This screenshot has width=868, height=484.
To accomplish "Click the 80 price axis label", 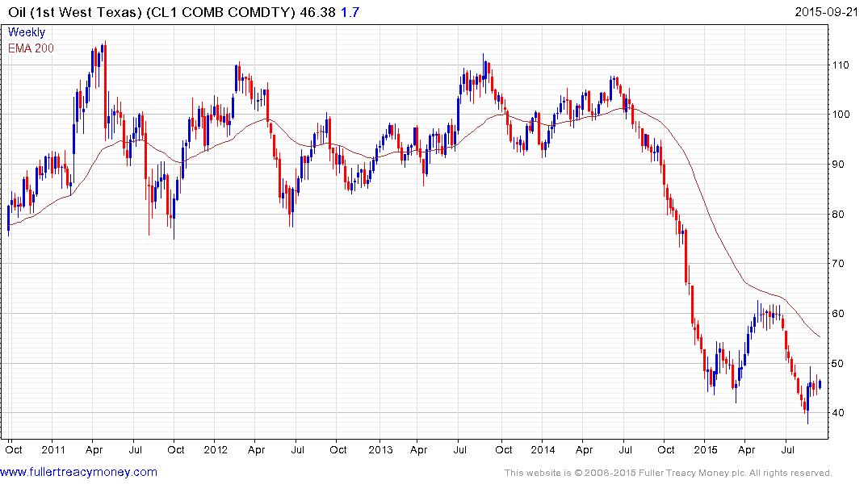I will pos(838,214).
